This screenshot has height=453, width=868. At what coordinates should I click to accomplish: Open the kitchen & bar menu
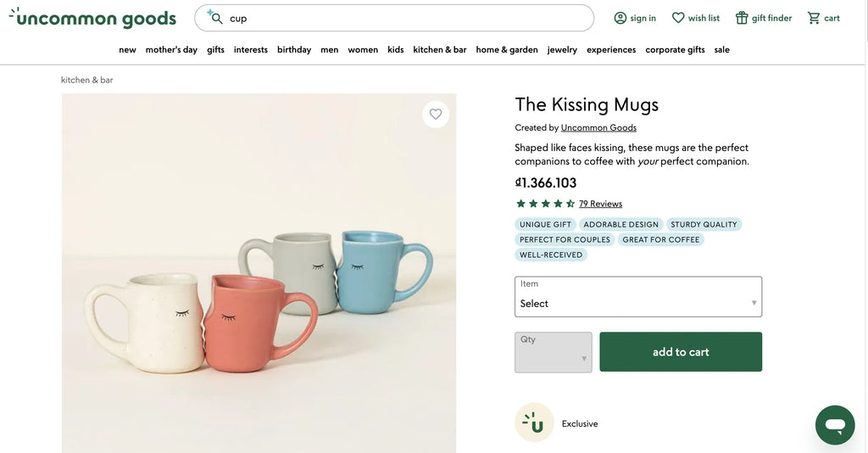439,50
